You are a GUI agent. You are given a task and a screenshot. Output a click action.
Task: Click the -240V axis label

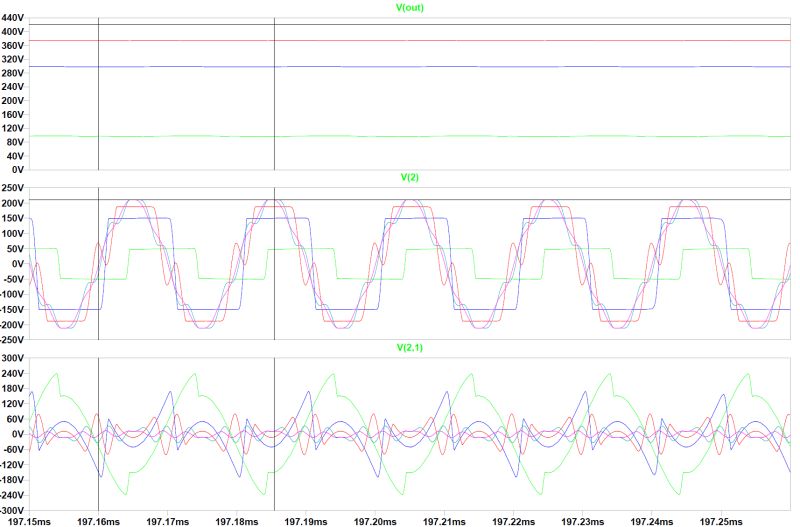tap(12, 495)
